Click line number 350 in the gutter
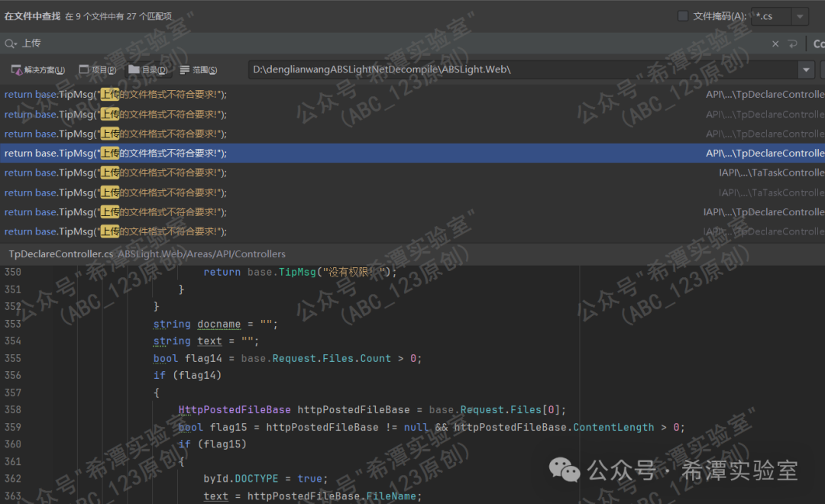 coord(13,272)
